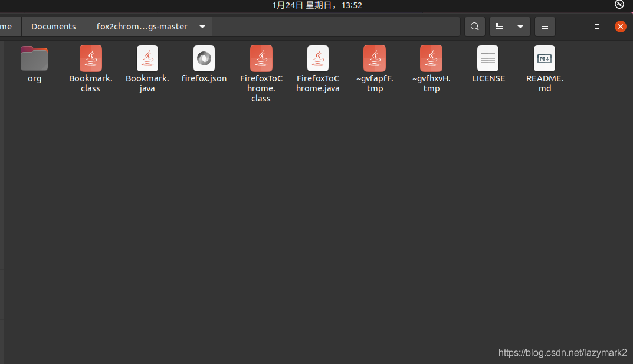633x364 pixels.
Task: Select the FirefoxToChrome.java file
Action: tap(317, 59)
